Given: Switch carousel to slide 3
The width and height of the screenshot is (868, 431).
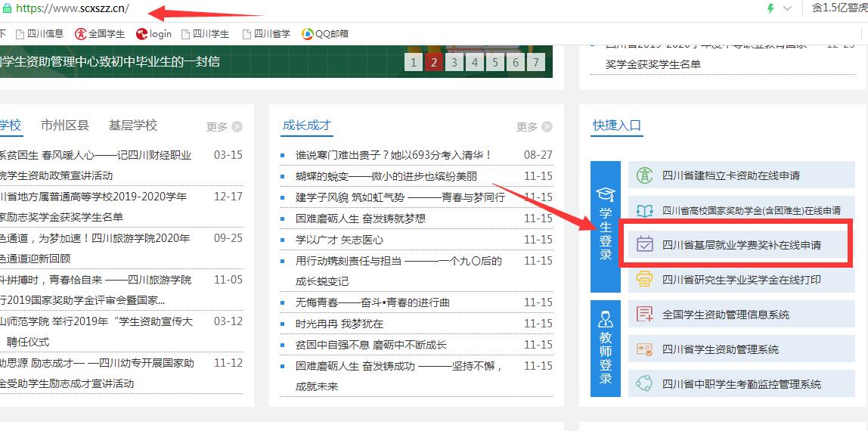Looking at the screenshot, I should [x=454, y=62].
